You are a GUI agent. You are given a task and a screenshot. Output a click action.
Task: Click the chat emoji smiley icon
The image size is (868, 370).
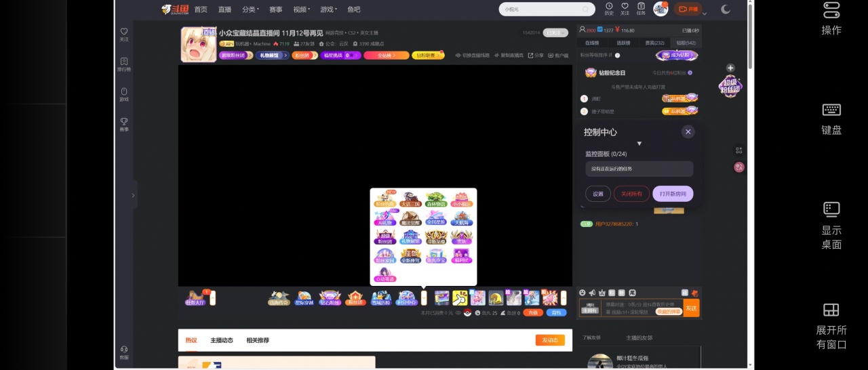click(x=583, y=293)
